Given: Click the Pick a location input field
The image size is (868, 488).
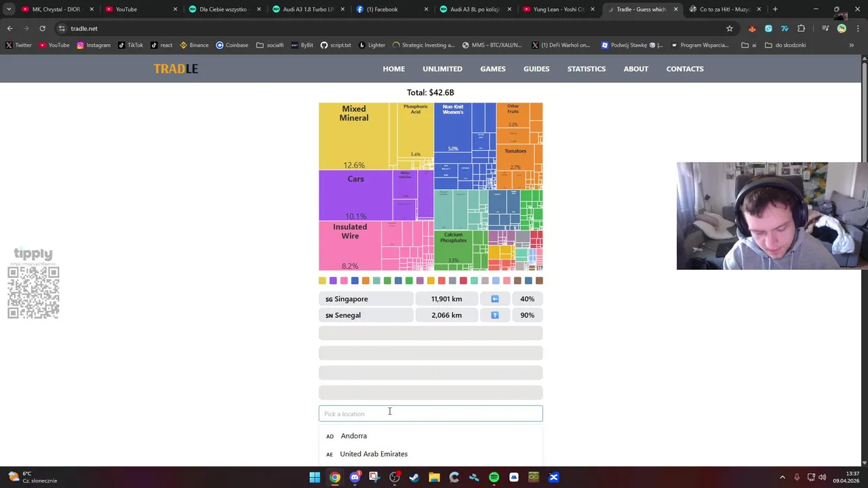Looking at the screenshot, I should point(431,413).
